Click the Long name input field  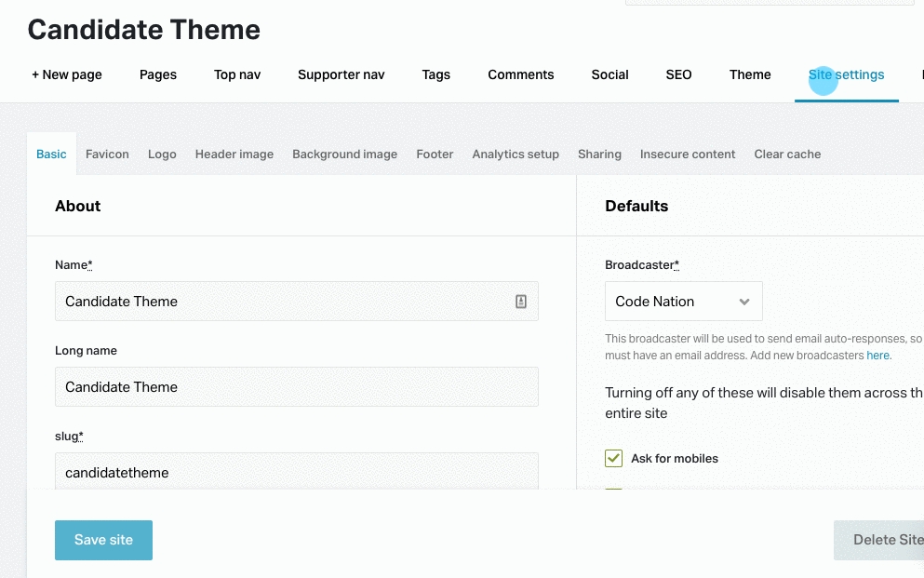click(297, 387)
